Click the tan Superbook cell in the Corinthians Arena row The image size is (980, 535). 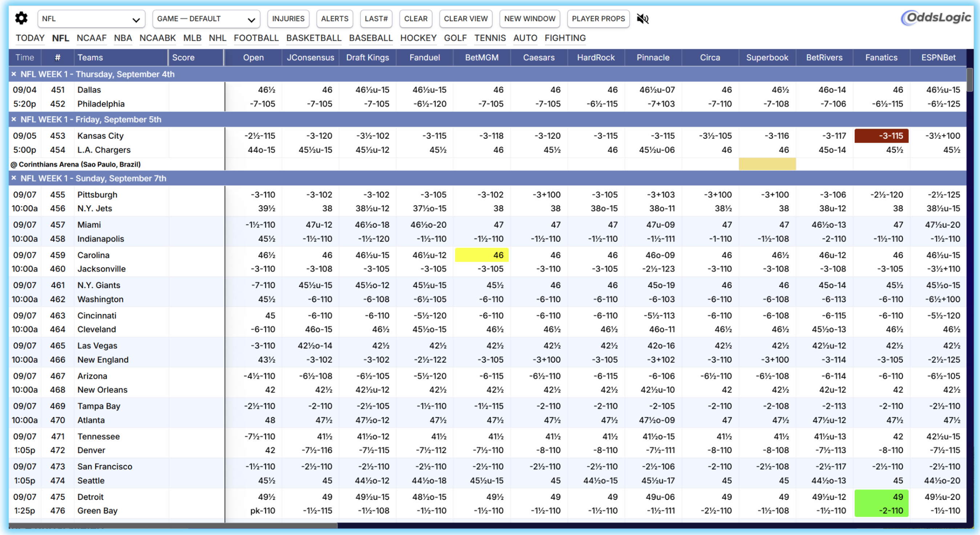767,164
